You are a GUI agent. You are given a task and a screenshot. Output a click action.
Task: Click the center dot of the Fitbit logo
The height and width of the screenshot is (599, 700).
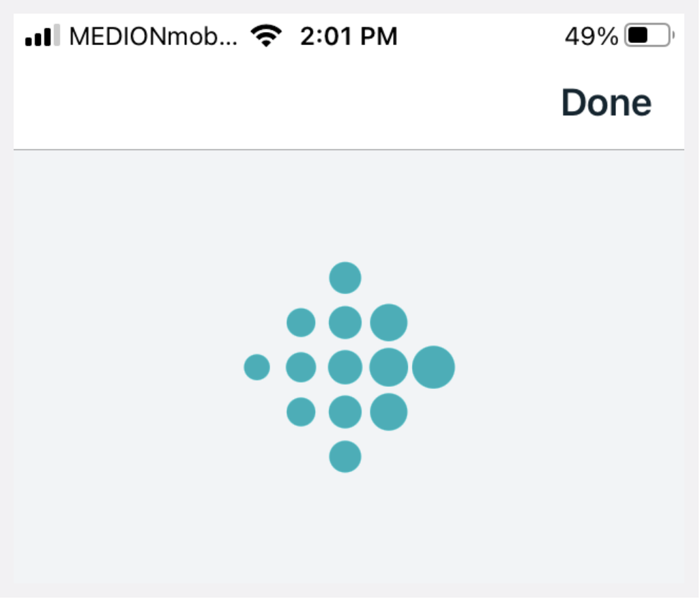345,368
